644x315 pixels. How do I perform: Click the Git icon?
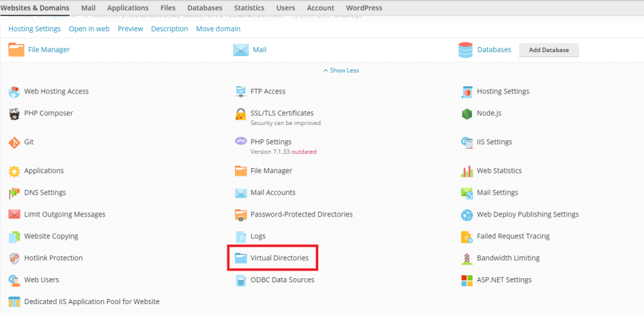pyautogui.click(x=14, y=142)
